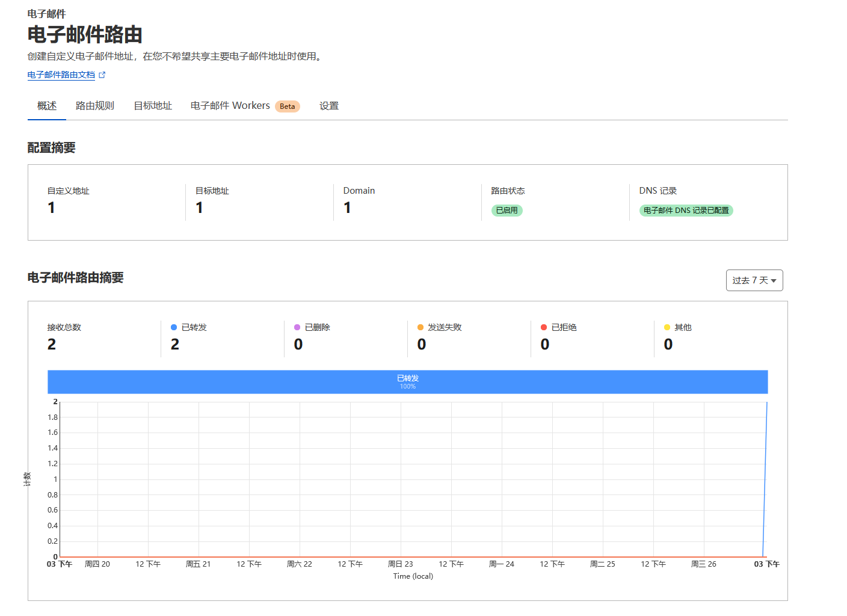The height and width of the screenshot is (616, 847).
Task: Click the blue 已转发 legend dot
Action: (174, 327)
